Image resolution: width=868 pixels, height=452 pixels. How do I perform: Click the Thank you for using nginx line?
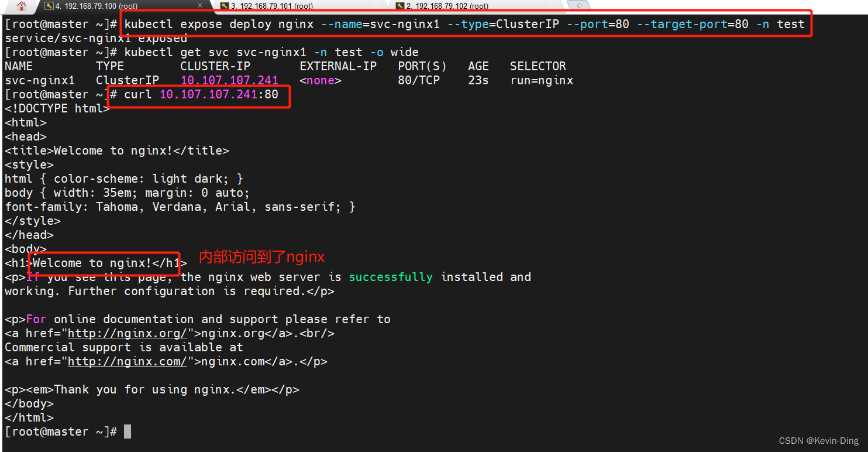coord(152,389)
